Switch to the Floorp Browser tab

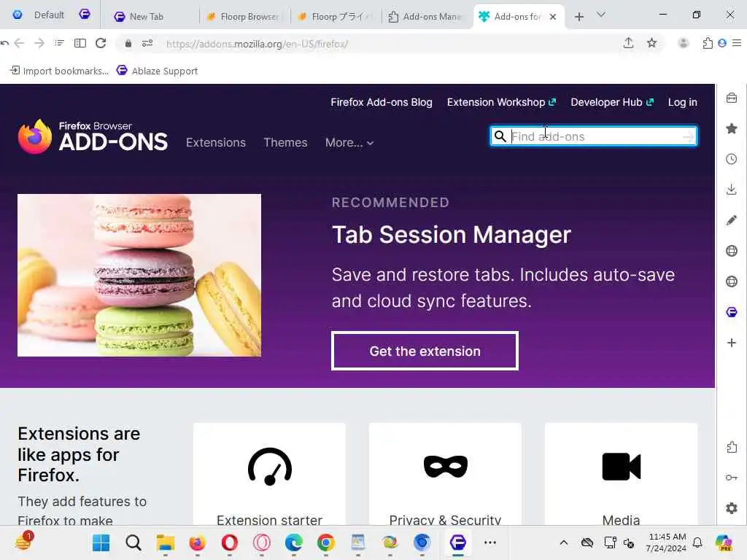pyautogui.click(x=244, y=17)
